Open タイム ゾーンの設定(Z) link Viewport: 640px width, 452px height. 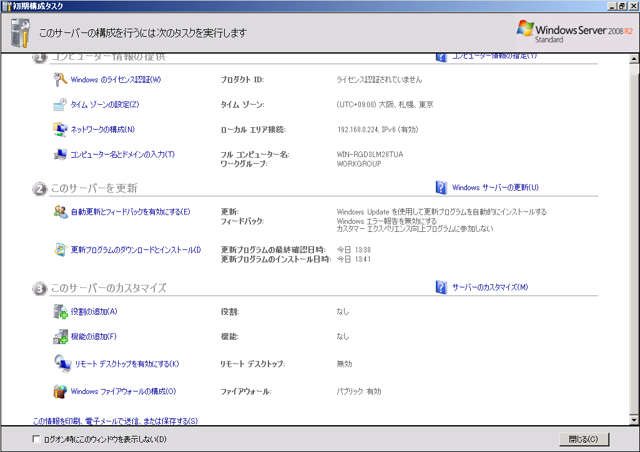click(105, 105)
